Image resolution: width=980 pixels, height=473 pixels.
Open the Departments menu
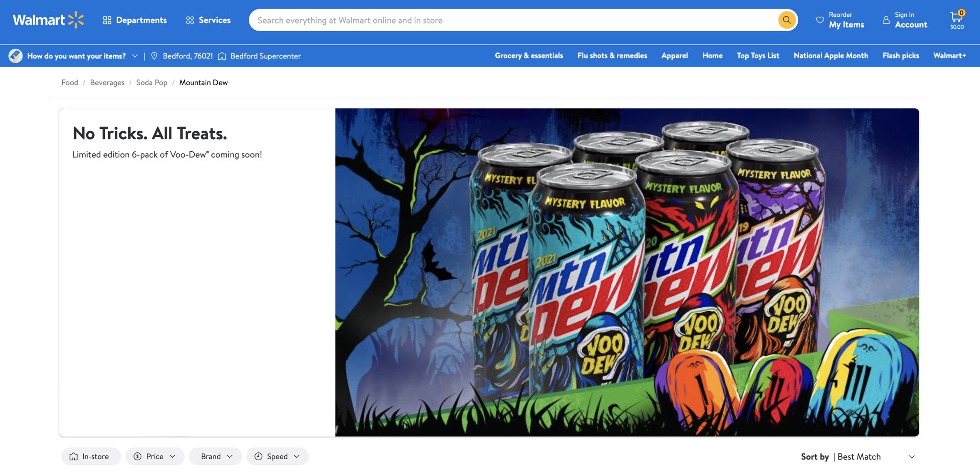(135, 20)
